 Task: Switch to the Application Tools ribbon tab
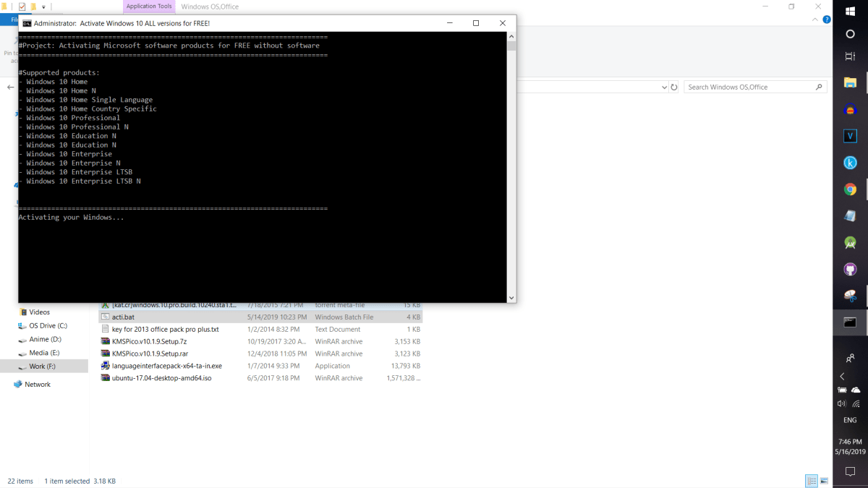pos(148,6)
